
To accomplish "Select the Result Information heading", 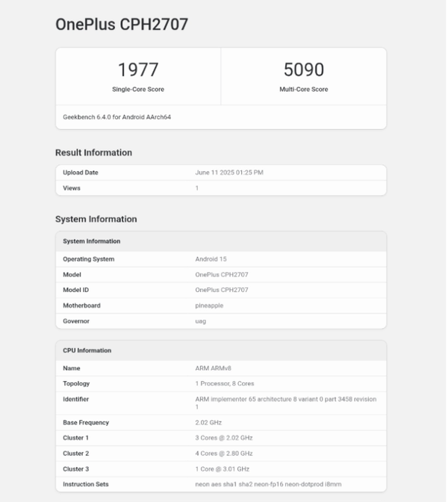I will pos(93,152).
